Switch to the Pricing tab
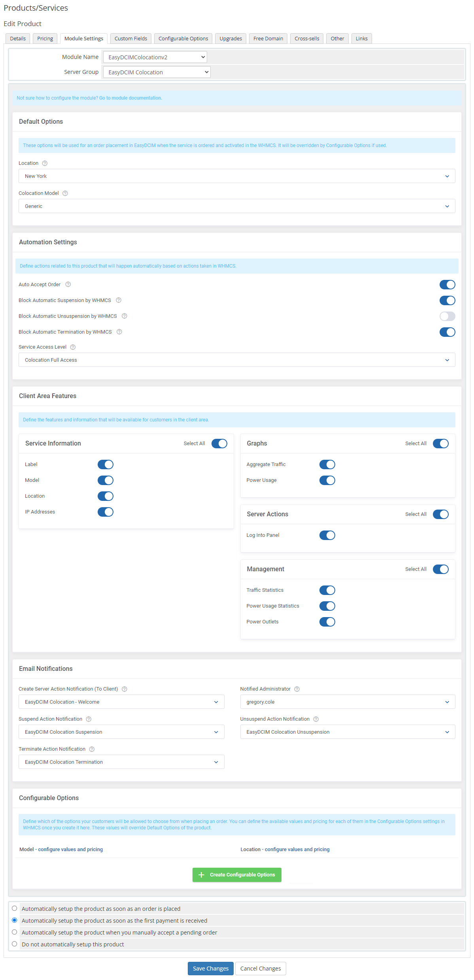The image size is (474, 980). point(45,39)
